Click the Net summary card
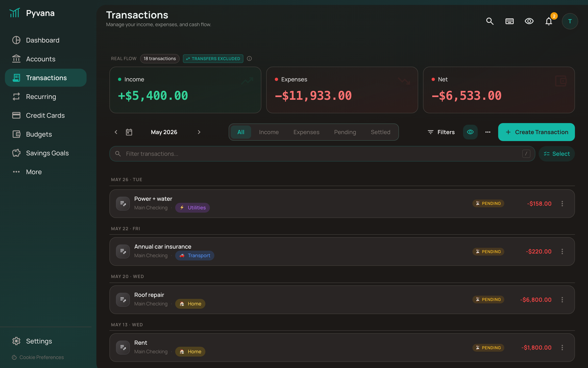This screenshot has width=588, height=368. [x=499, y=90]
